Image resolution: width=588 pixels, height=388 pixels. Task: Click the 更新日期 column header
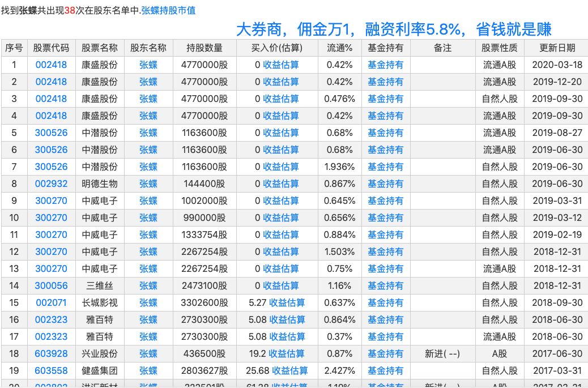[557, 48]
